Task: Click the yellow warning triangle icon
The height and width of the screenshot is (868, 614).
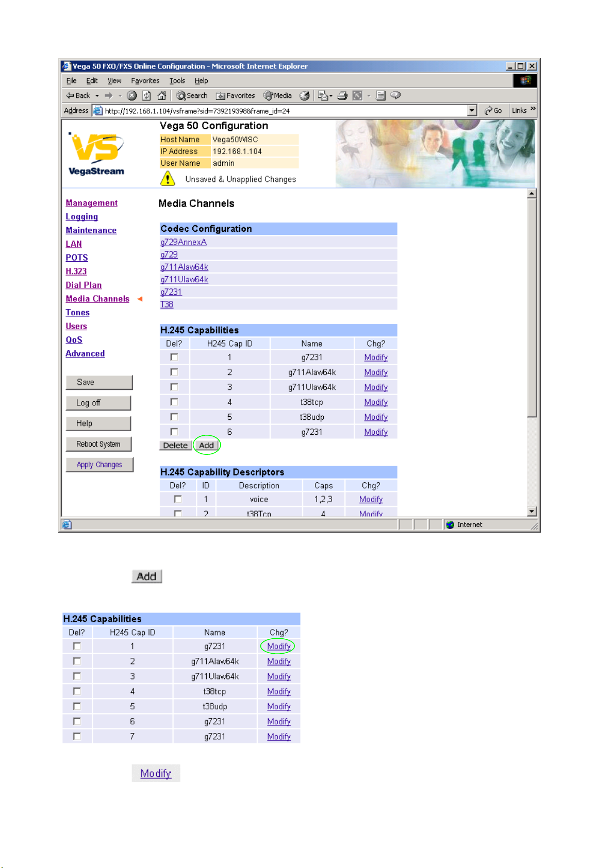Action: (168, 178)
